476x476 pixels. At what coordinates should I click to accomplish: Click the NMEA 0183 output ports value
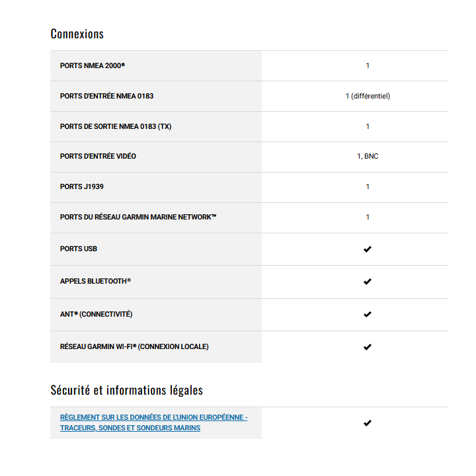click(368, 126)
